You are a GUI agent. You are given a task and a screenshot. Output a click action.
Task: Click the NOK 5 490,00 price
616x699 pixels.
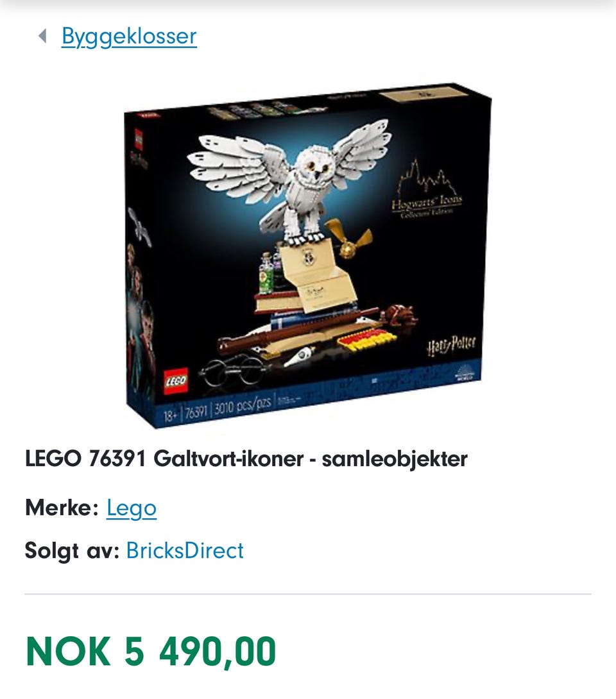(151, 652)
